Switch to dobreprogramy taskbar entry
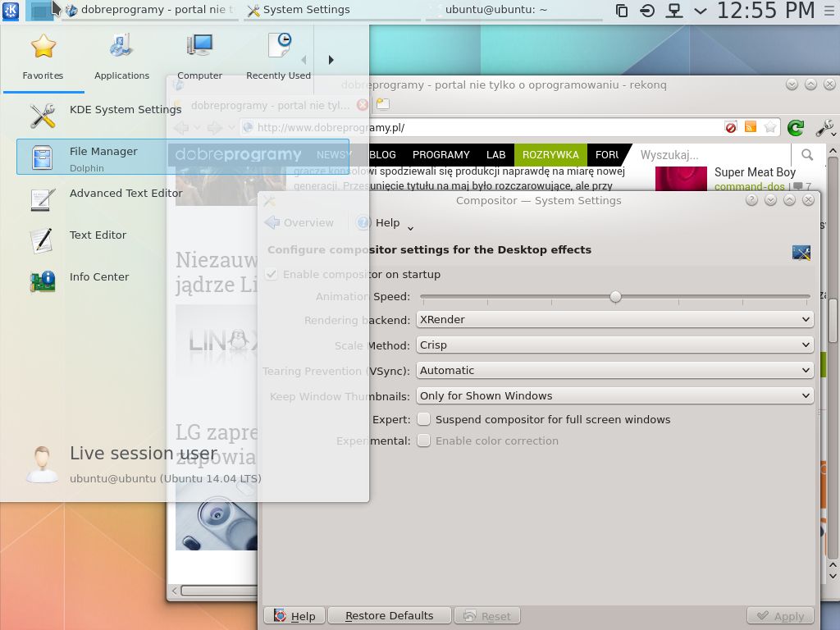Image resolution: width=840 pixels, height=630 pixels. coord(150,10)
